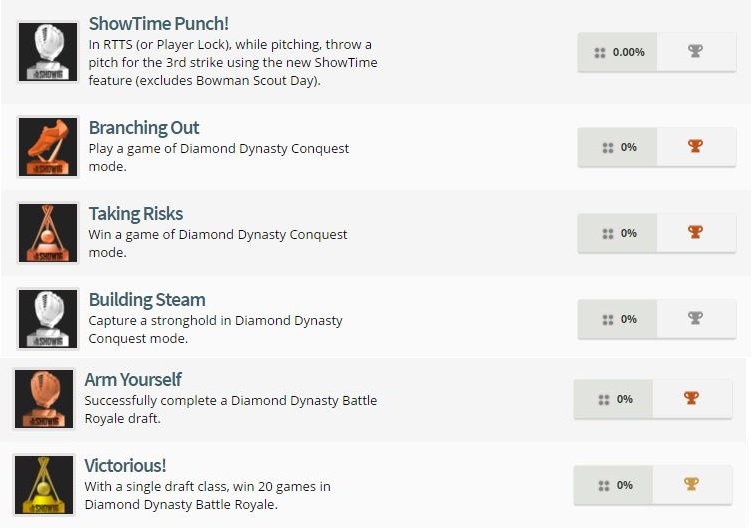This screenshot has width=752, height=529.
Task: Click the bronze trophy icon for Arm Yourself
Action: click(x=691, y=399)
